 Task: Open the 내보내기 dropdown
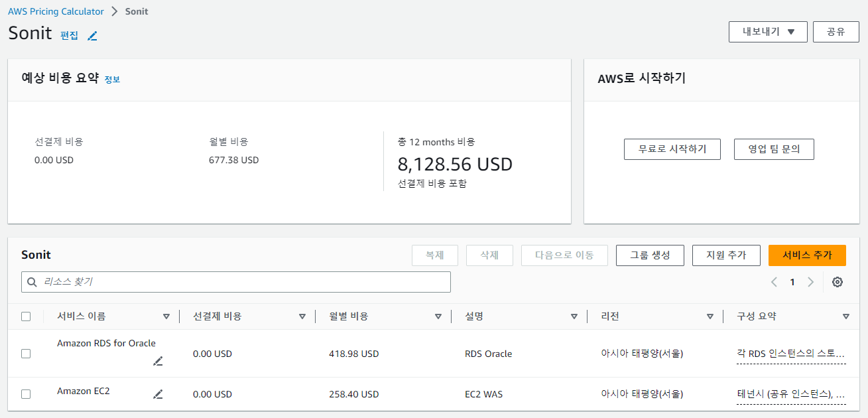tap(768, 32)
